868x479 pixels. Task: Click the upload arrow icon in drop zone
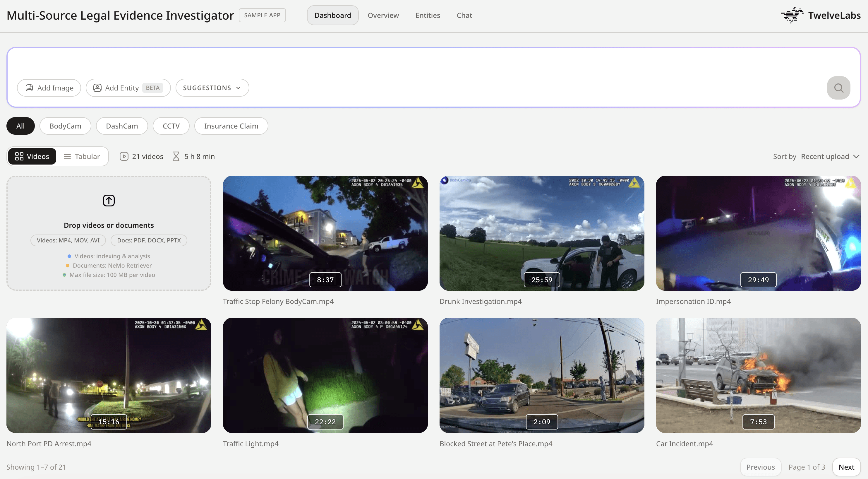click(109, 201)
